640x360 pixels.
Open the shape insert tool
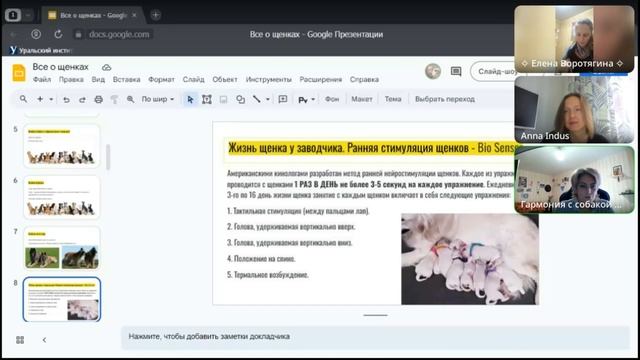click(x=240, y=99)
